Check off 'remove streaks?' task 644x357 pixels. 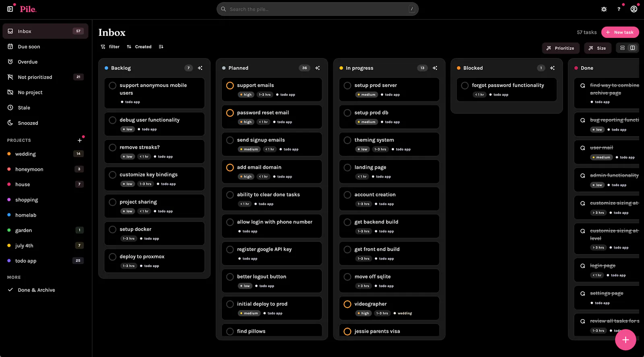click(x=113, y=147)
